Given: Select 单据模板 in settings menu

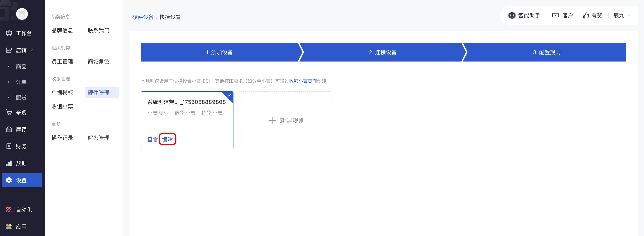Looking at the screenshot, I should [x=62, y=93].
